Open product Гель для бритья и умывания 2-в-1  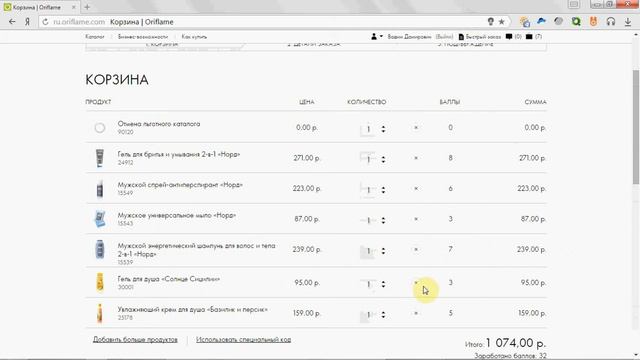coord(179,154)
